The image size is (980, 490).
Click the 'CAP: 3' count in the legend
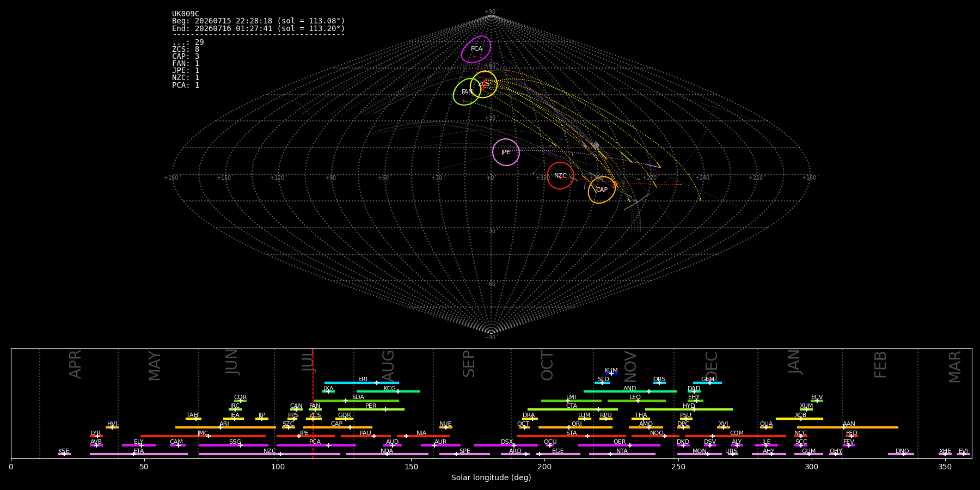[x=186, y=57]
